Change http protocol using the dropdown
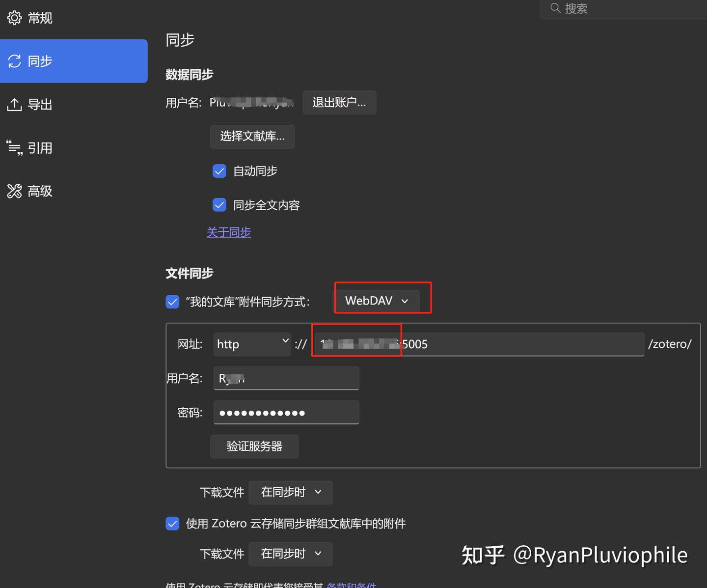Screen dimensions: 707x588 252,344
